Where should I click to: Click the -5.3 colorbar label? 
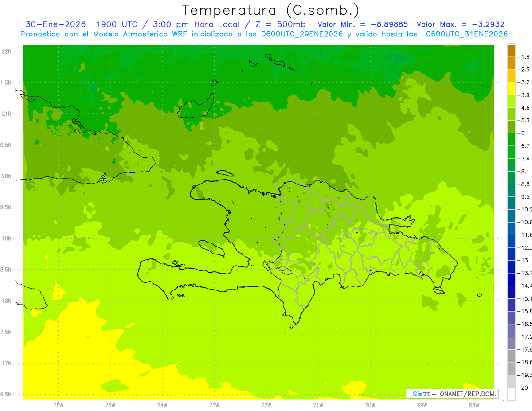tap(524, 121)
